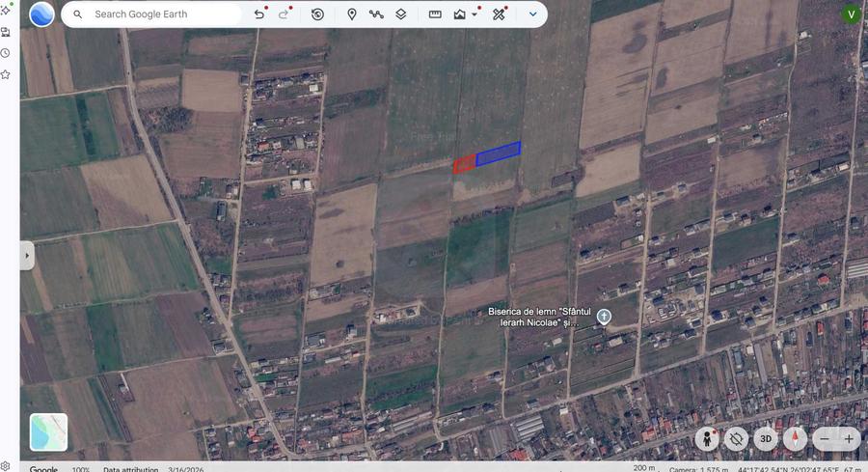Select the red polygon on map

(465, 164)
